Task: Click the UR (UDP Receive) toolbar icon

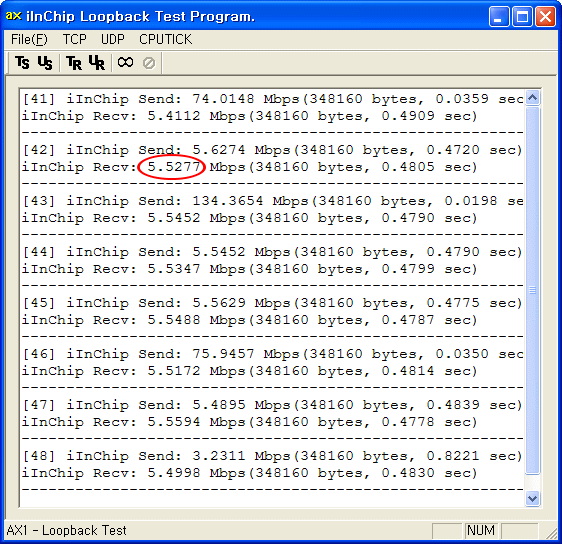Action: (97, 63)
